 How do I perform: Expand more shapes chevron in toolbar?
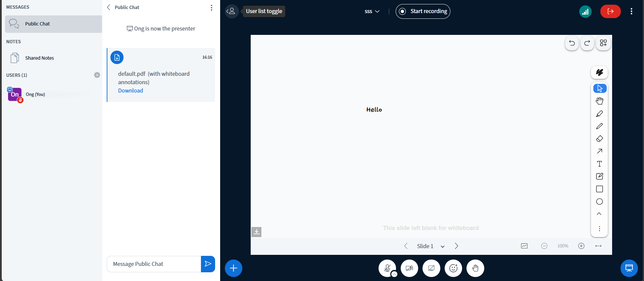click(599, 214)
